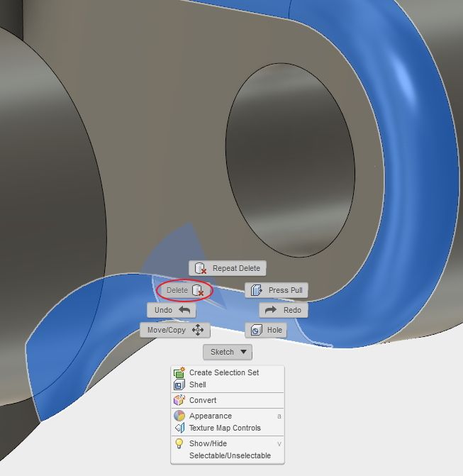Click the Convert cube icon

click(x=179, y=400)
